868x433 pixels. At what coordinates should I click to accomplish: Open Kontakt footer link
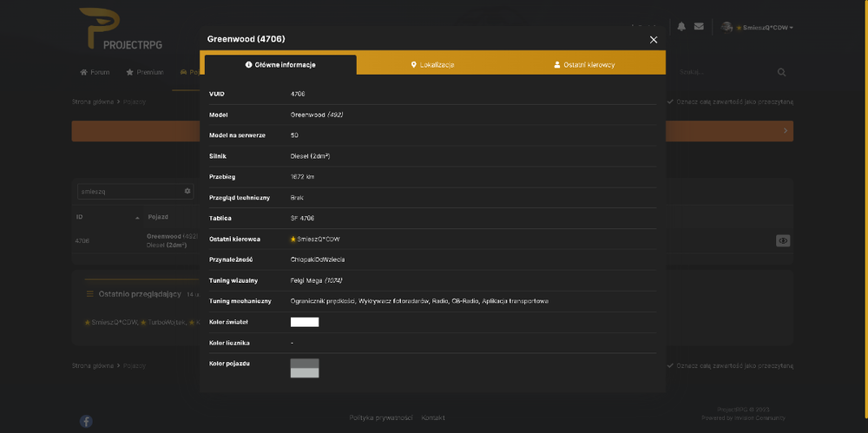click(x=433, y=418)
